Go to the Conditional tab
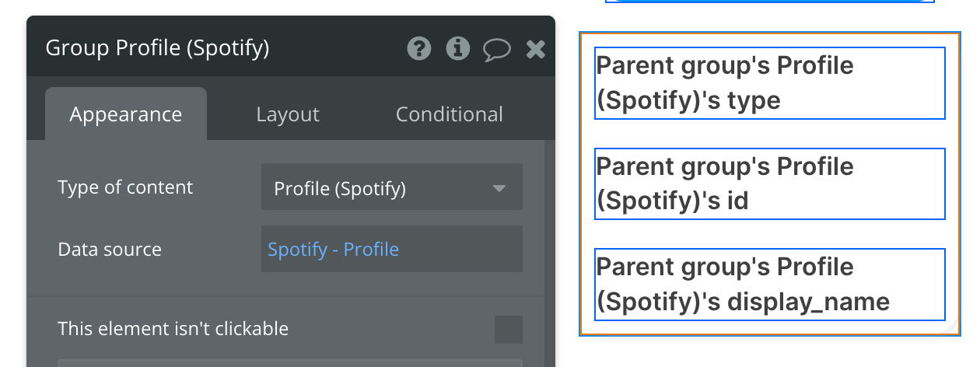The image size is (980, 367). pos(449,114)
